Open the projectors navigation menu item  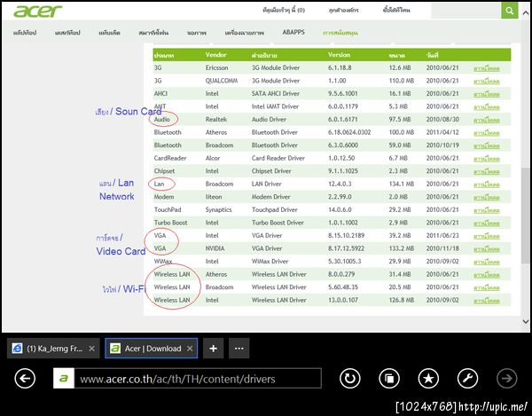[x=245, y=33]
